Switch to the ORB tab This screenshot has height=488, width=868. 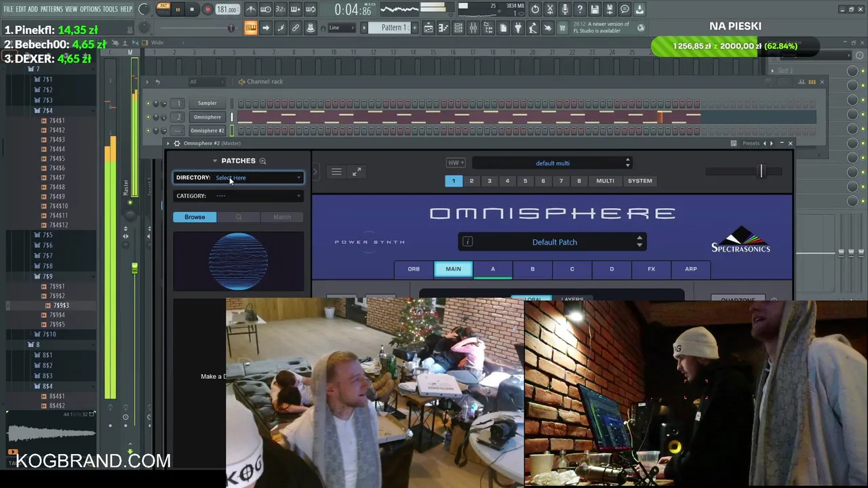[x=414, y=269]
